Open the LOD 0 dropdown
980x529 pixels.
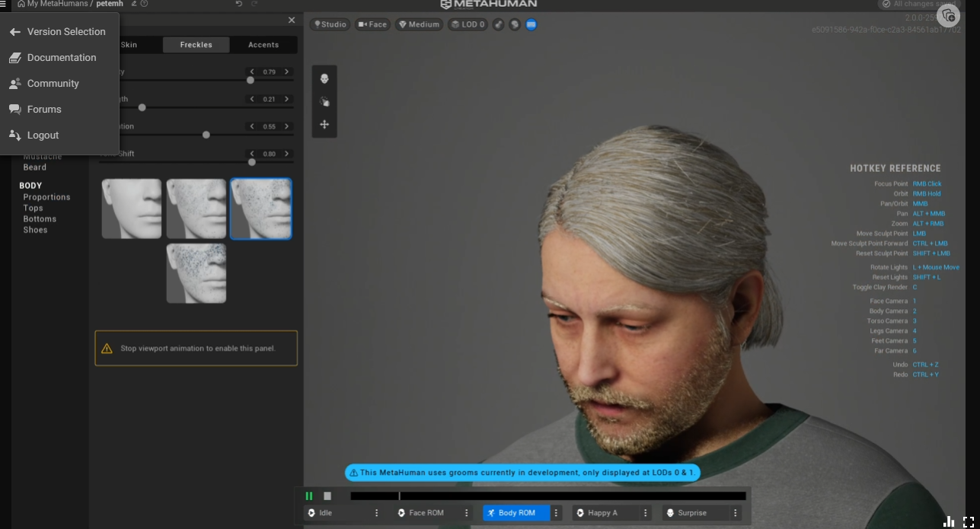[x=468, y=24]
